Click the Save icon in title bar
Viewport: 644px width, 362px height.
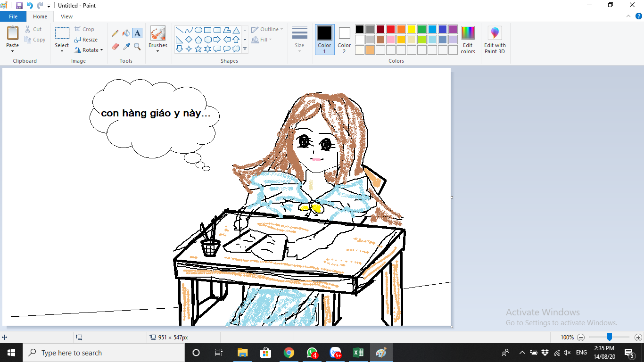pyautogui.click(x=19, y=6)
